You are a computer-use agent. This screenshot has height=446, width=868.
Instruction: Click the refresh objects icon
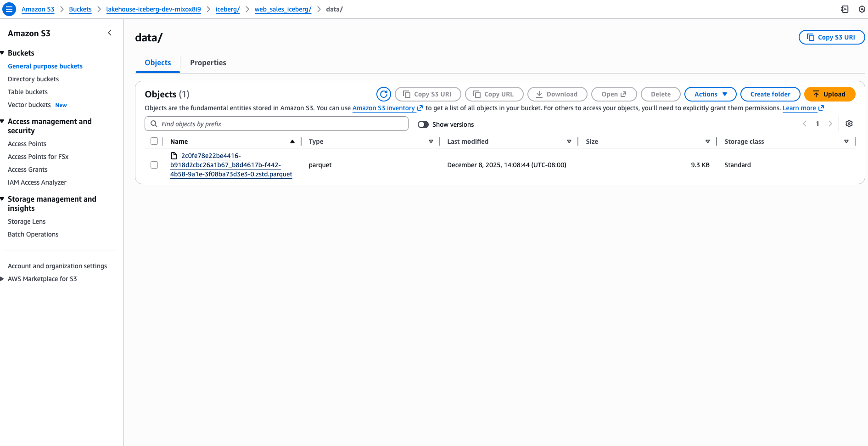(x=383, y=94)
